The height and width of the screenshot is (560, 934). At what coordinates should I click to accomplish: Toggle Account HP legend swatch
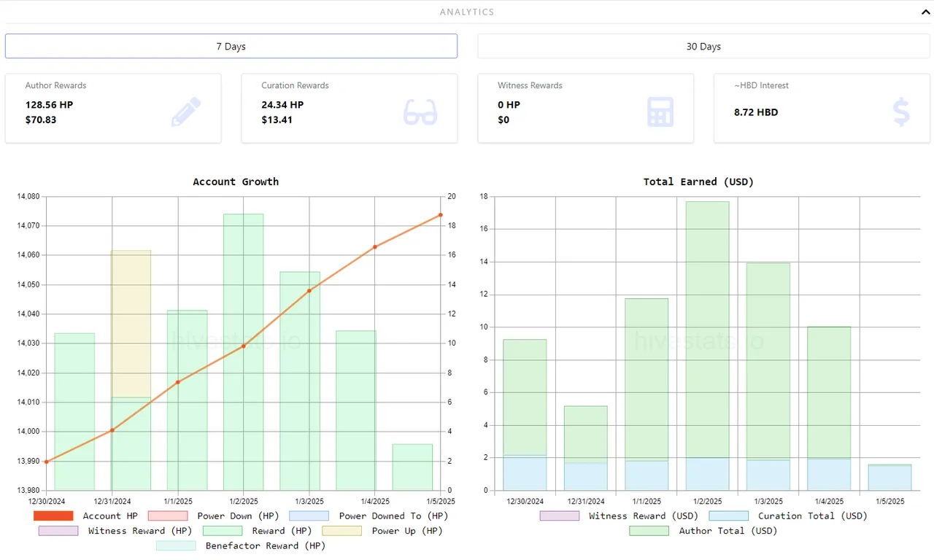tap(53, 516)
